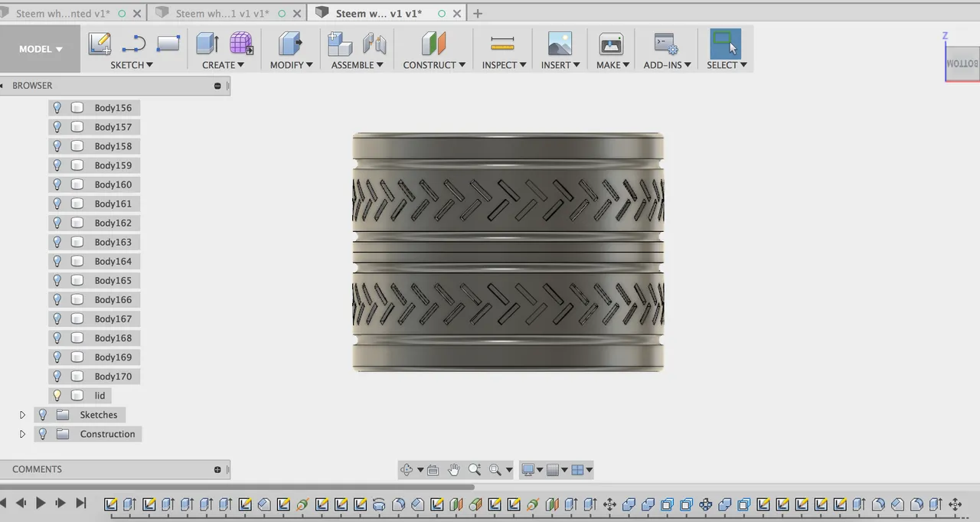Screen dimensions: 980x522
Task: Select the Joint tool icon
Action: 374,44
